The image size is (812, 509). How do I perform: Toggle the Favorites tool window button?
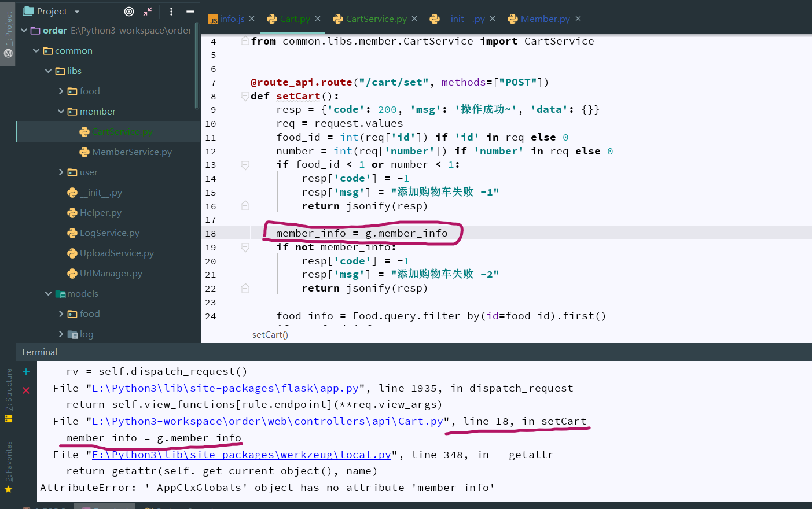tap(8, 467)
